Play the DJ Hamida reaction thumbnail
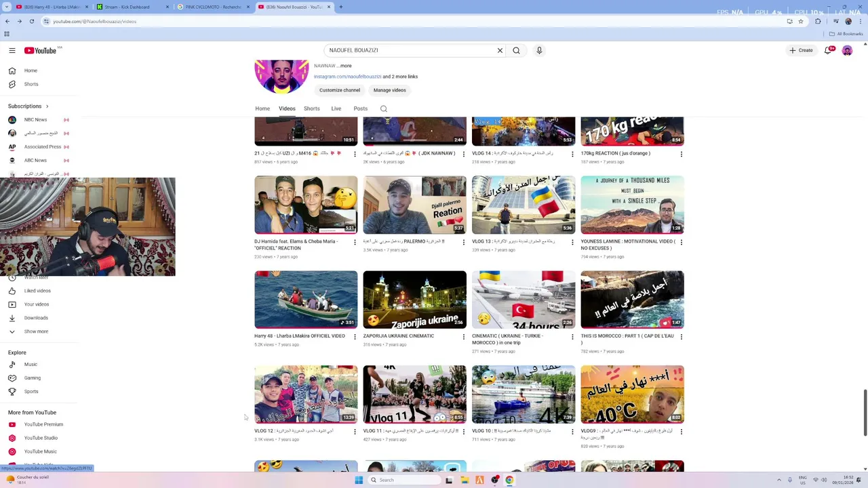 click(306, 205)
